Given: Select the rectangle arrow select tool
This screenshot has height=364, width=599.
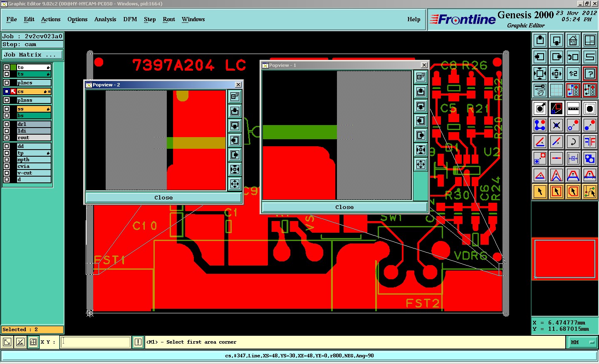Looking at the screenshot, I should pyautogui.click(x=557, y=192).
